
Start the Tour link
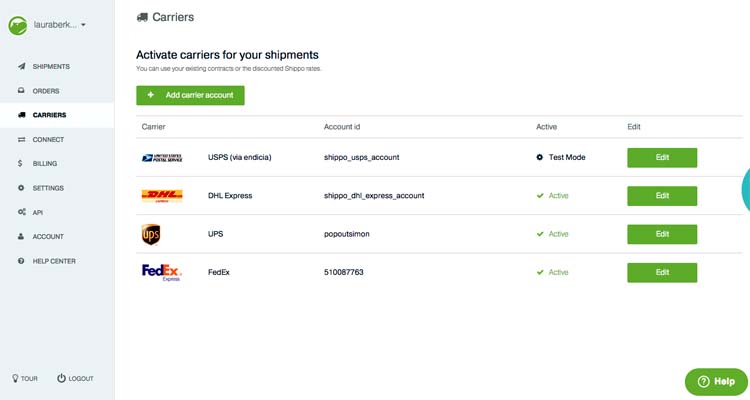[x=24, y=378]
